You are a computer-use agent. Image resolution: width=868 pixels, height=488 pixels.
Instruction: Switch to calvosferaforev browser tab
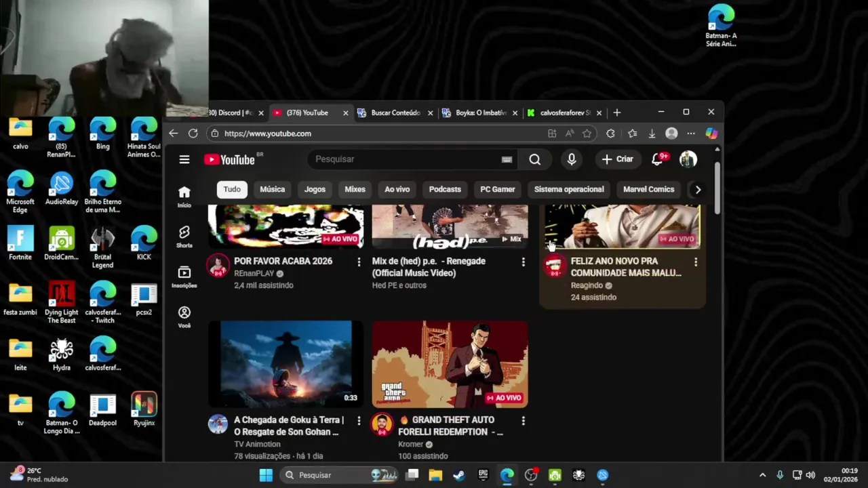564,113
